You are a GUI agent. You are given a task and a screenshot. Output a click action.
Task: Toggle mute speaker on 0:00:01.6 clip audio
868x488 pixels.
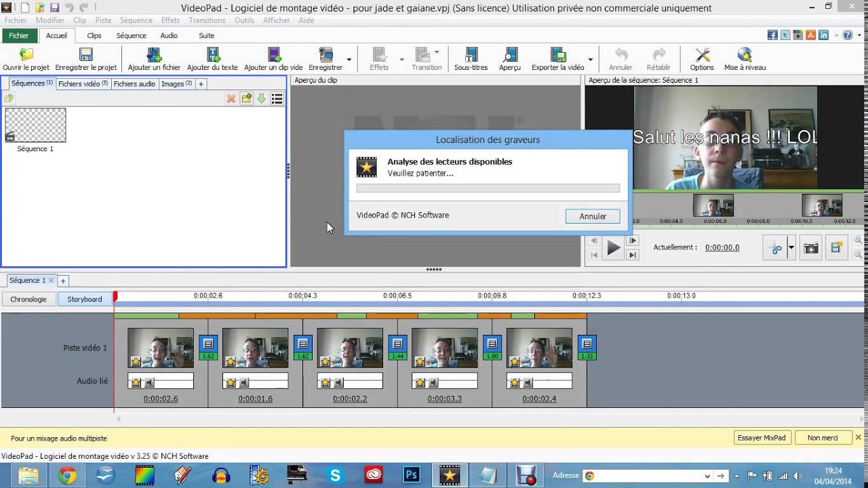(x=243, y=382)
